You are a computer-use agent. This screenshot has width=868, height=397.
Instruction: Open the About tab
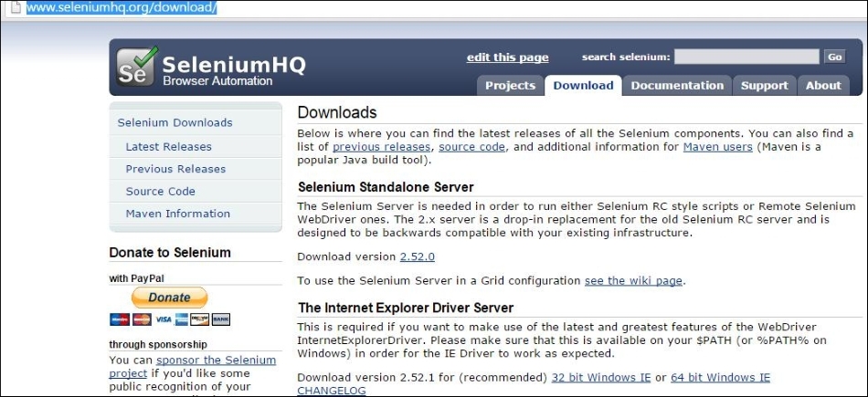(823, 85)
